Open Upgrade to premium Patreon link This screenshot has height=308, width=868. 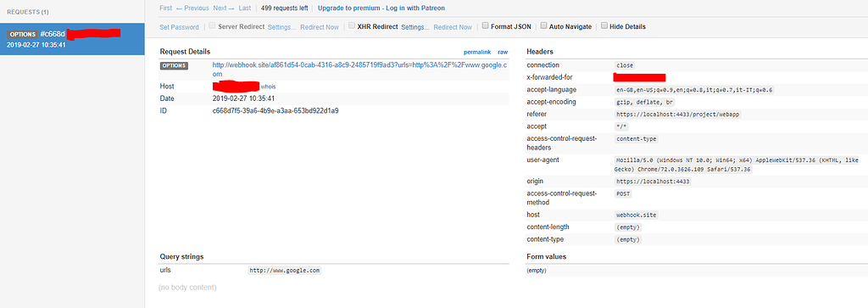point(381,8)
